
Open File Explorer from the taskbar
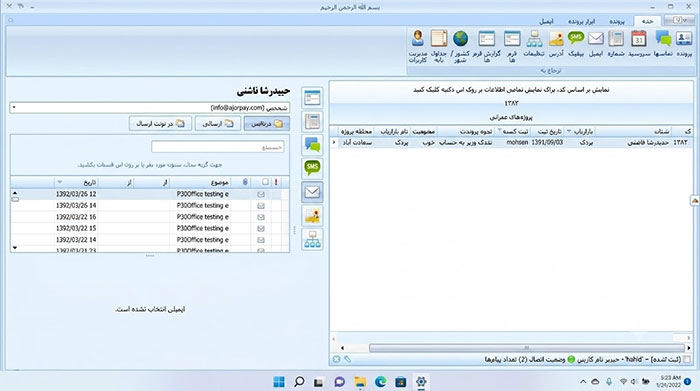click(x=360, y=382)
